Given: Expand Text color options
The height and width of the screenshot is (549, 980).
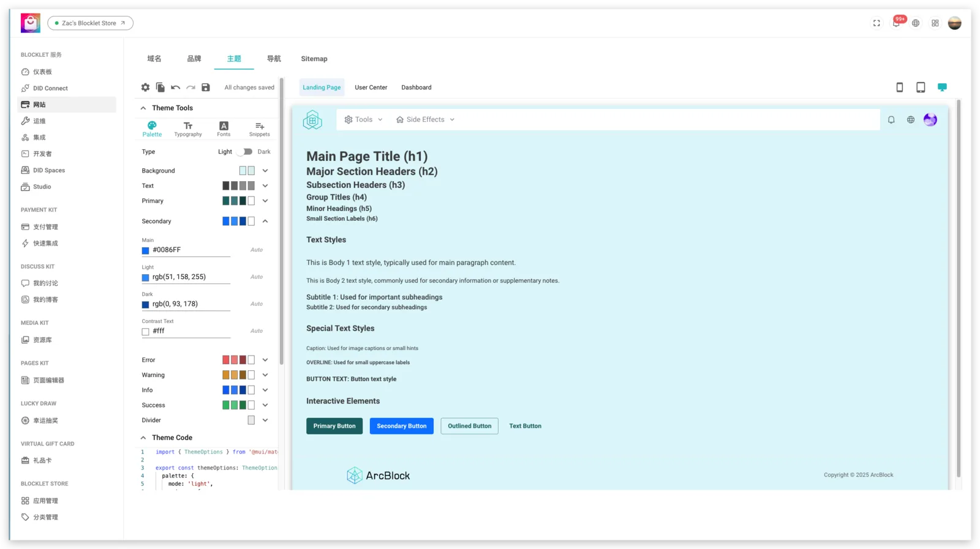Looking at the screenshot, I should tap(265, 185).
